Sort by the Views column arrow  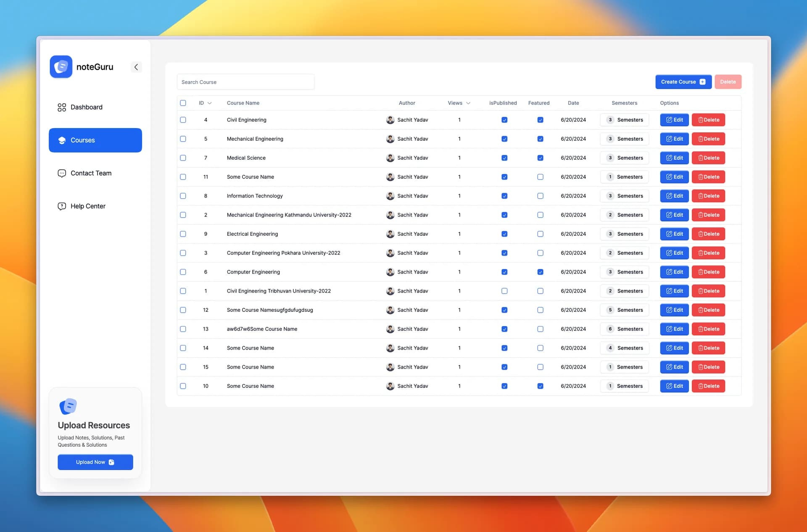[468, 103]
